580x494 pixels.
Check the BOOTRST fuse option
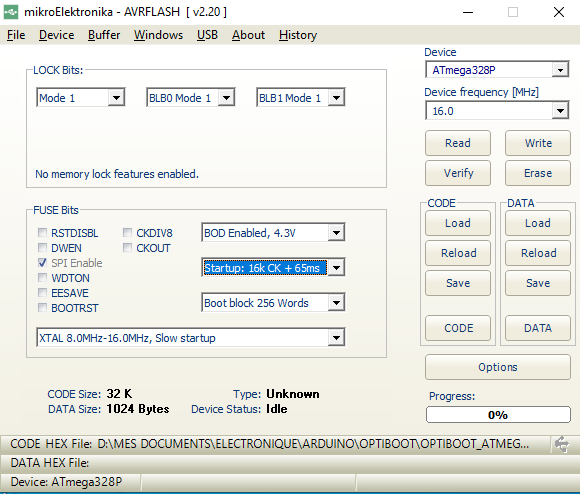(x=43, y=308)
